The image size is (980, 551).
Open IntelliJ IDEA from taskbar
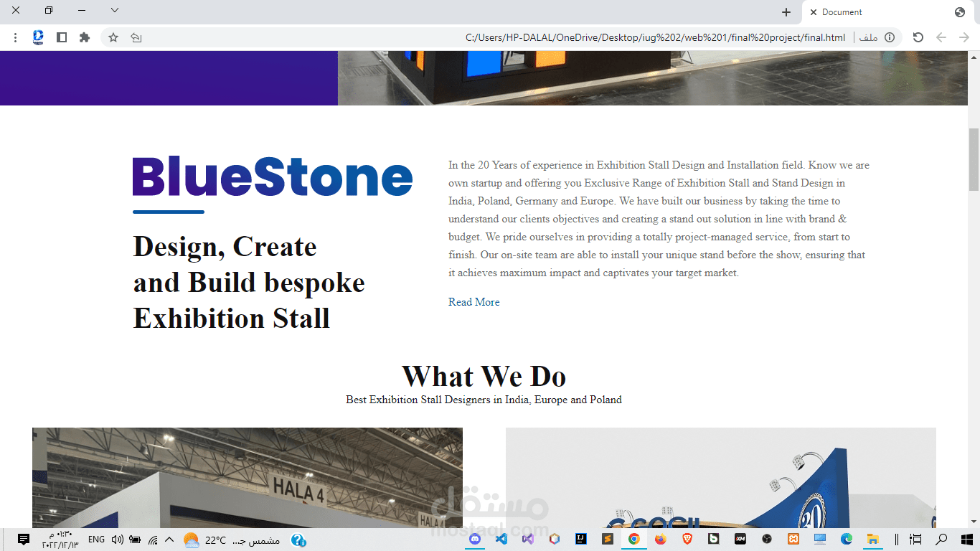coord(581,539)
